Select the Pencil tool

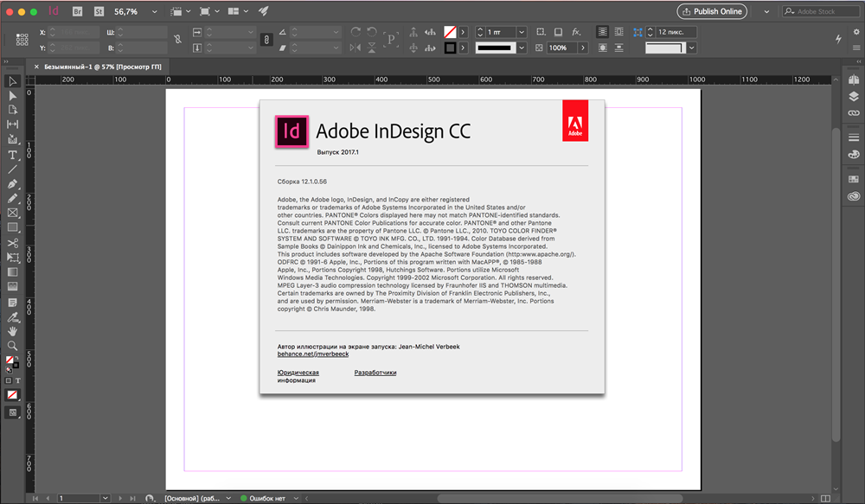(12, 198)
